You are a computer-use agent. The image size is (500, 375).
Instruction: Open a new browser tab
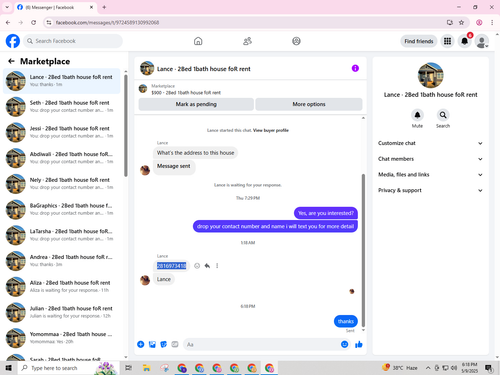tap(104, 7)
